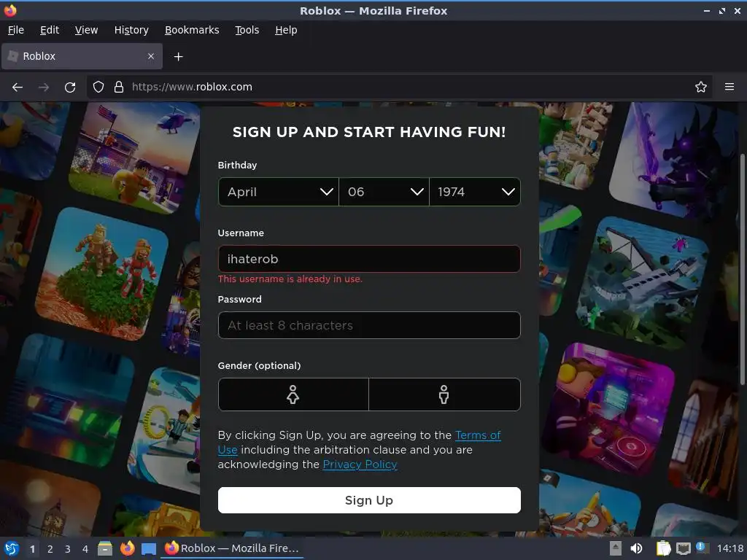Select the male gender icon

444,394
